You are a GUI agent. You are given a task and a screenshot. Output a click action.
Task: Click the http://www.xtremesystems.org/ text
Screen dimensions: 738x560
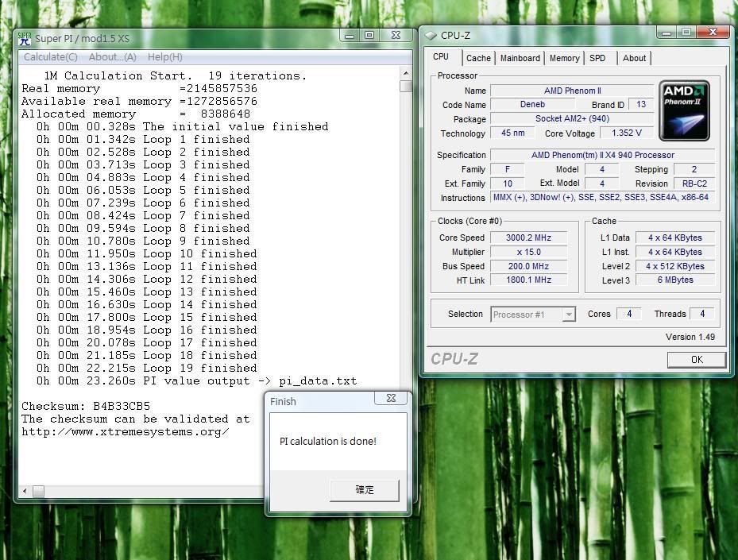(x=126, y=432)
